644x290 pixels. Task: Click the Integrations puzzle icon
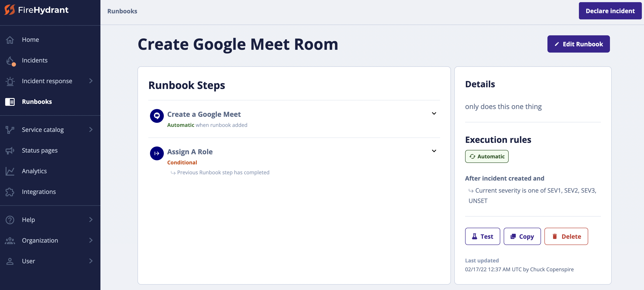tap(10, 192)
